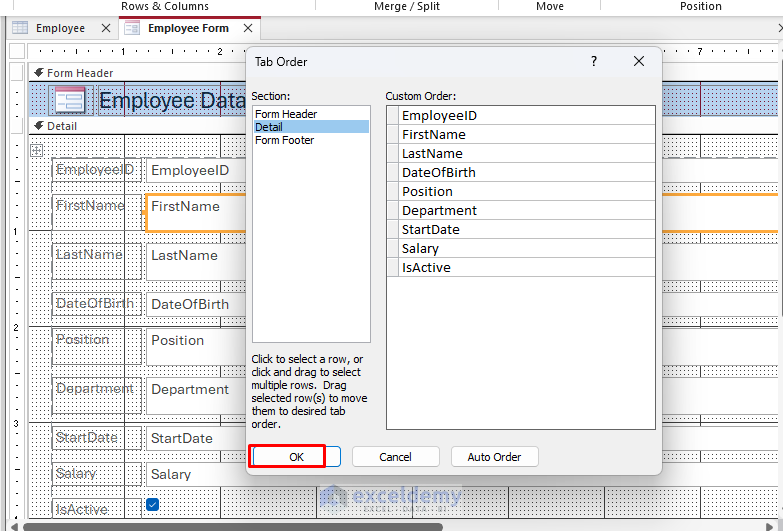Close the Employee Form tab
This screenshot has width=783, height=531.
[x=248, y=28]
